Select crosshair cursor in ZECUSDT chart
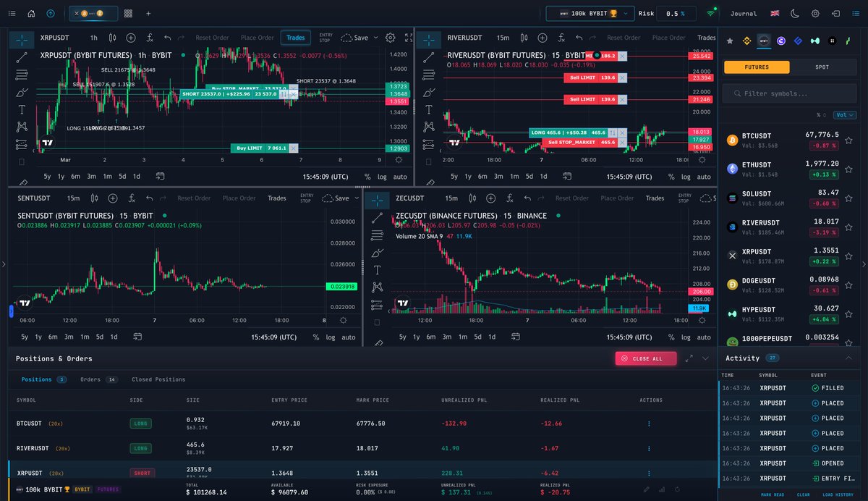The height and width of the screenshot is (501, 868). (377, 200)
